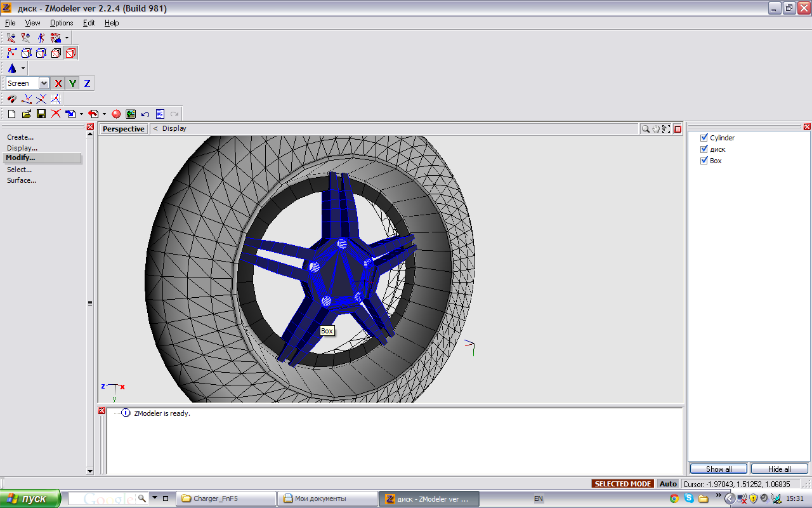Click the Import icon with blue arrow
The height and width of the screenshot is (508, 812).
coord(70,114)
